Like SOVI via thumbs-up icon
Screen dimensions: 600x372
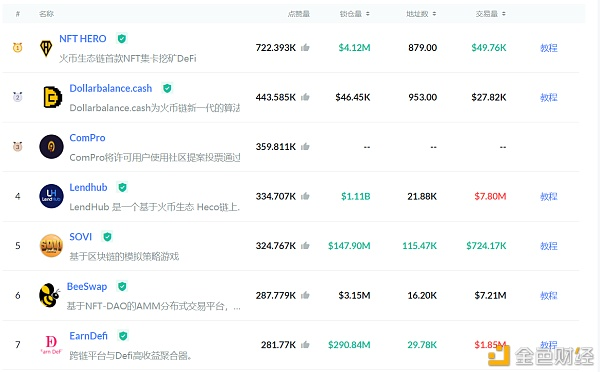pyautogui.click(x=305, y=246)
